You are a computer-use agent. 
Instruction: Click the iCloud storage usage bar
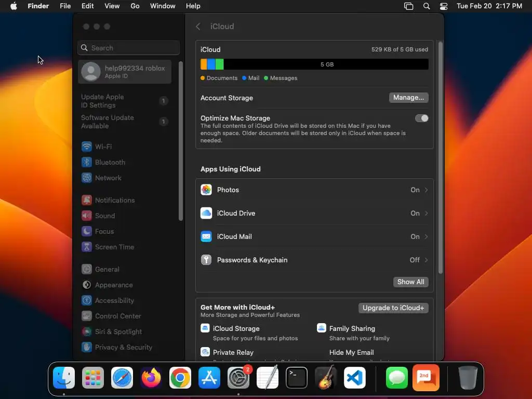(314, 64)
